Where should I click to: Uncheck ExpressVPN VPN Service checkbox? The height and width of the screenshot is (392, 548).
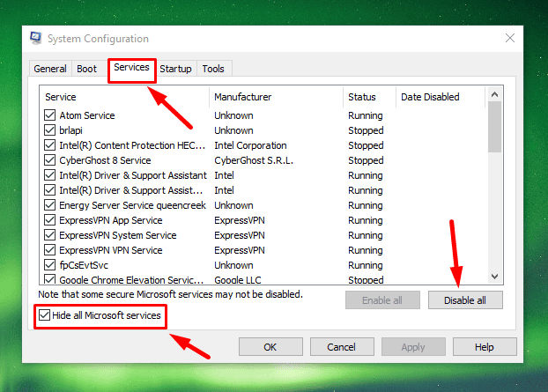pos(49,250)
